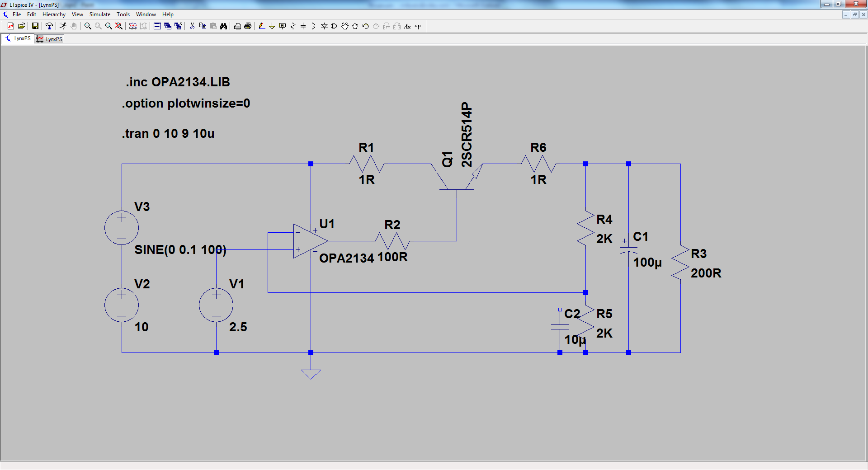This screenshot has height=470, width=868.
Task: Click the 100µ value of C1
Action: click(647, 262)
